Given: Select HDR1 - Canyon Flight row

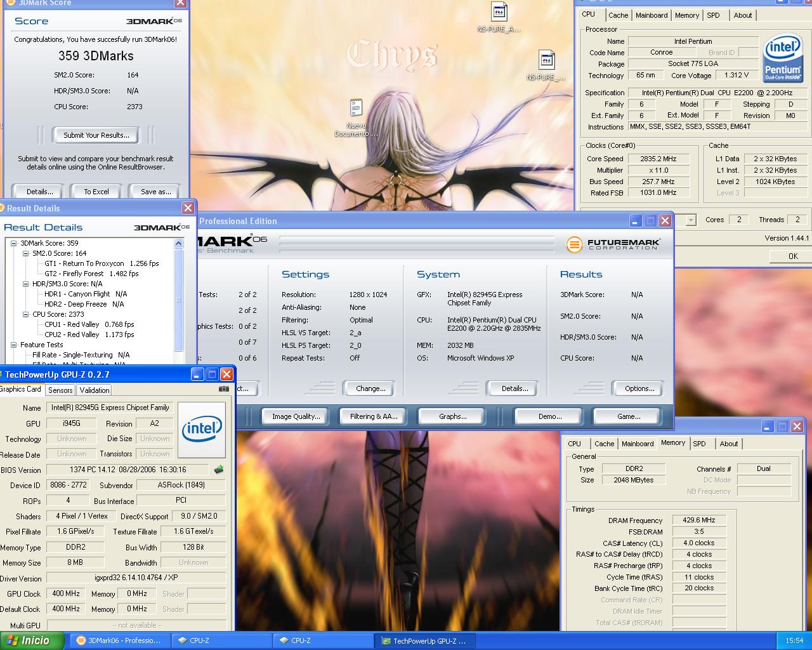Looking at the screenshot, I should (86, 294).
